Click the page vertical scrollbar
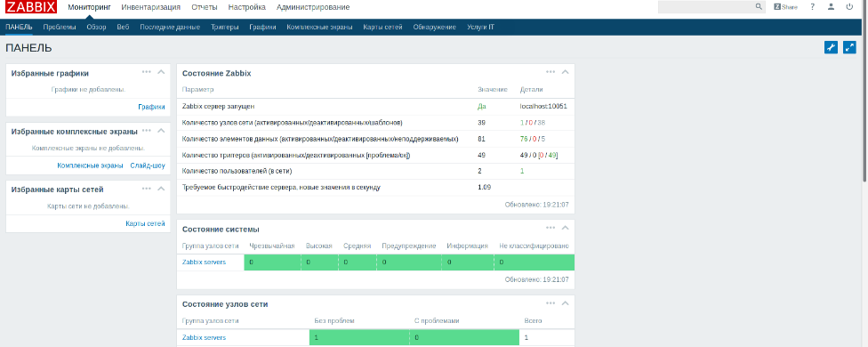 pos(865,92)
